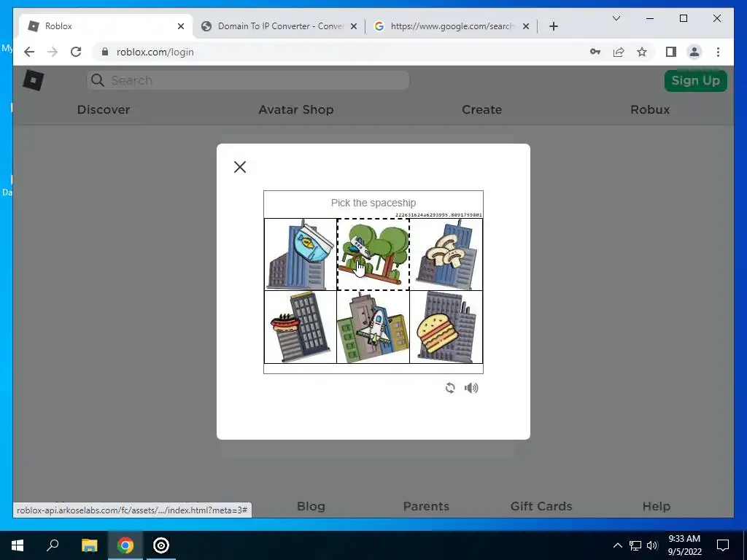The height and width of the screenshot is (560, 747).
Task: Click the circular target app in taskbar
Action: [161, 545]
